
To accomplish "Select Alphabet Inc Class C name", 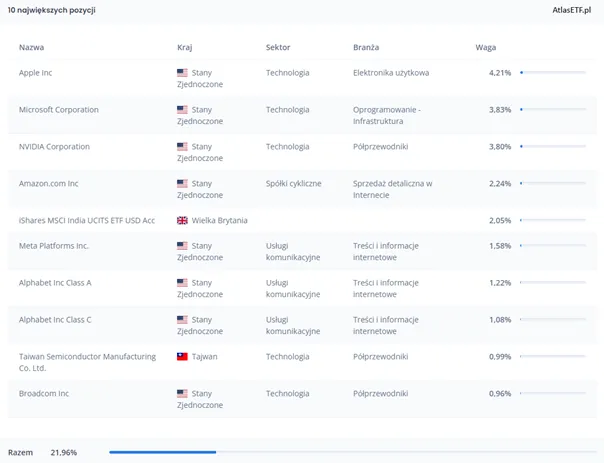I will [55, 320].
